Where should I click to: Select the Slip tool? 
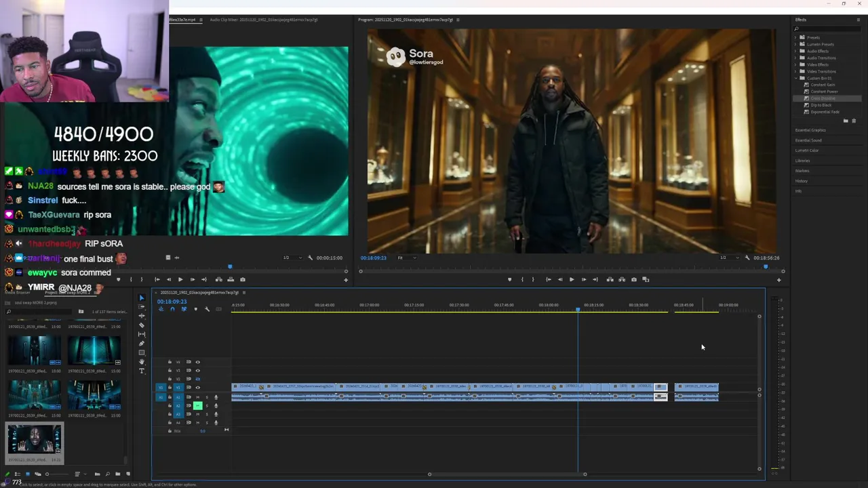pyautogui.click(x=142, y=334)
